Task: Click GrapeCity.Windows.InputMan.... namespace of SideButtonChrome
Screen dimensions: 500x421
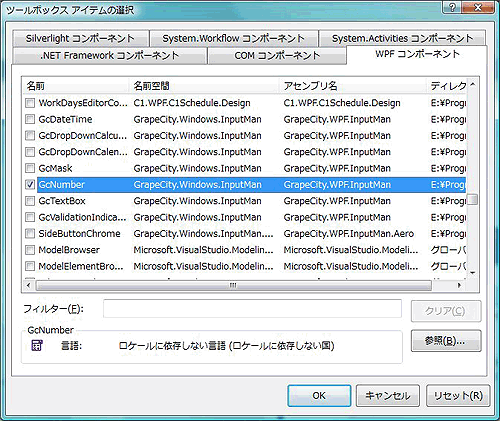Action: point(203,234)
